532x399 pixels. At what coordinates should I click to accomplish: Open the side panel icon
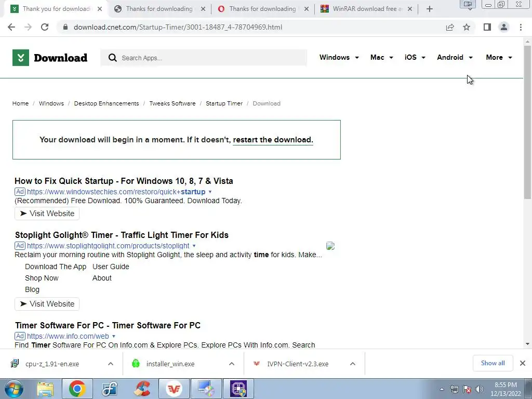[487, 27]
